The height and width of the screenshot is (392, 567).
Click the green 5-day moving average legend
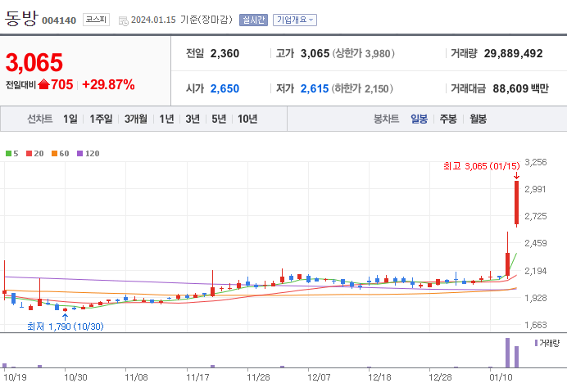click(x=12, y=154)
